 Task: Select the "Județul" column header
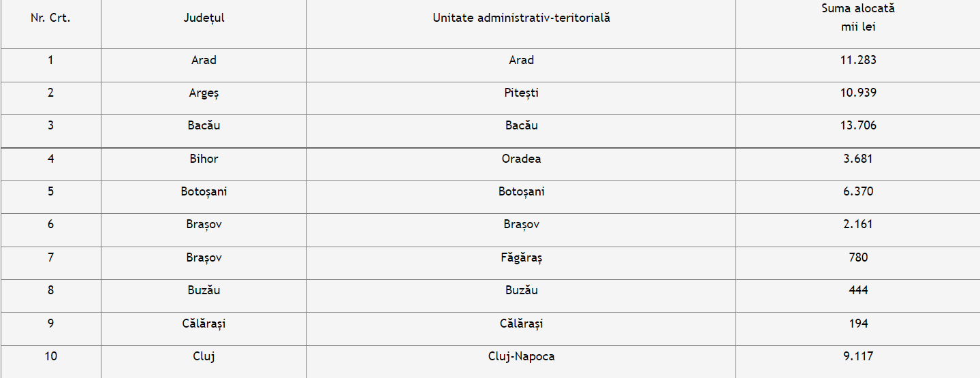pos(204,18)
